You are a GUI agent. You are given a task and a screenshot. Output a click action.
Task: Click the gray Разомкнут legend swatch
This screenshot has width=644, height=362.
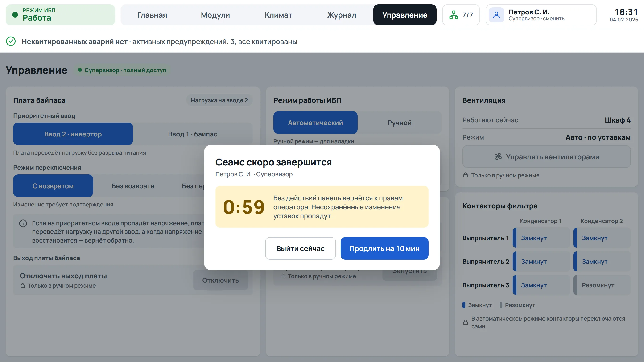[x=501, y=305]
